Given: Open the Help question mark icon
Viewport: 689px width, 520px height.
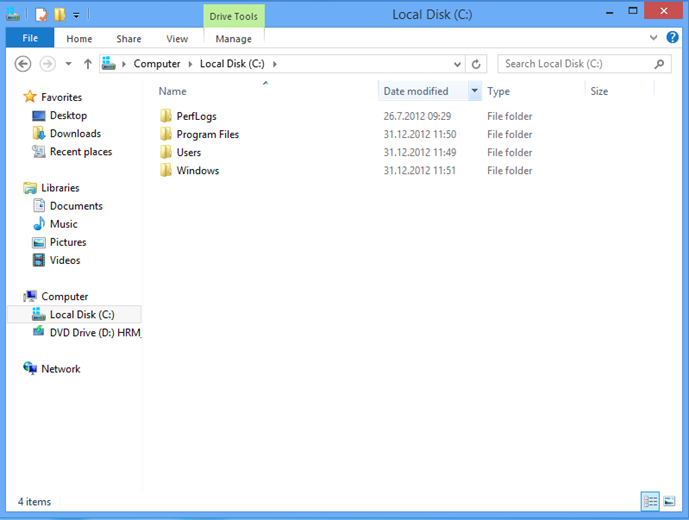Looking at the screenshot, I should click(x=672, y=37).
